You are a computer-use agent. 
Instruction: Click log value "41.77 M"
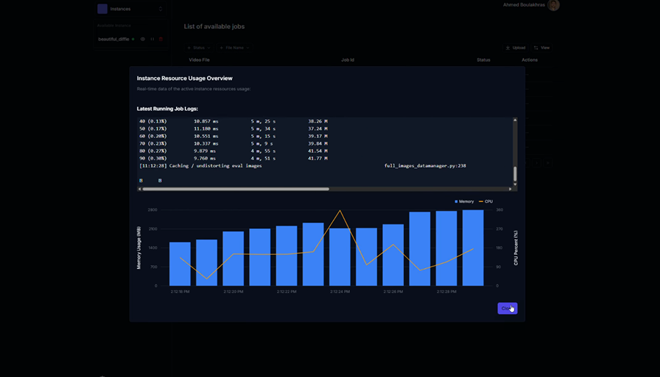click(x=318, y=158)
